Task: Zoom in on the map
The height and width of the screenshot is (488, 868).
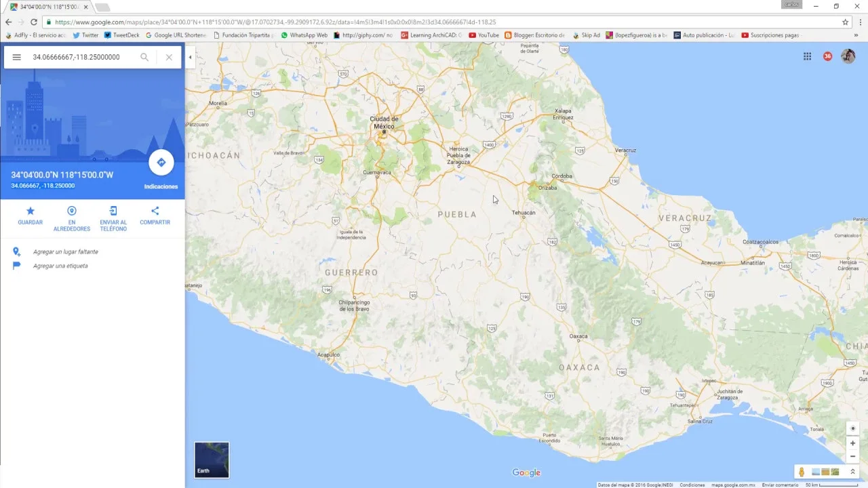Action: tap(853, 443)
